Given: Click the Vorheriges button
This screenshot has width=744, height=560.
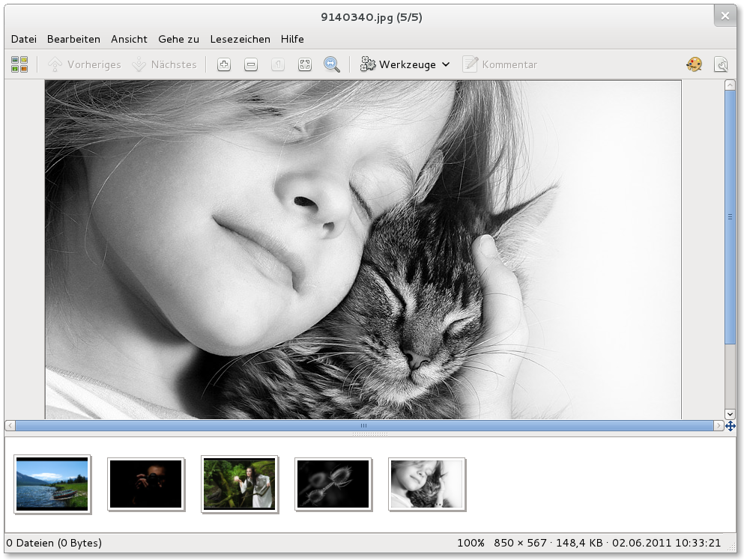Looking at the screenshot, I should 85,64.
